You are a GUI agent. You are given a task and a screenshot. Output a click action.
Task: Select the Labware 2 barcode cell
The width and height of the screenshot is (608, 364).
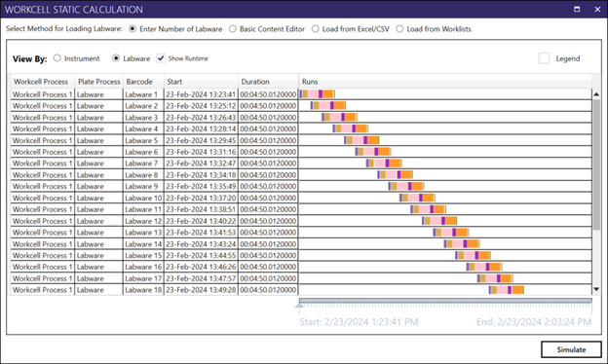tap(143, 106)
